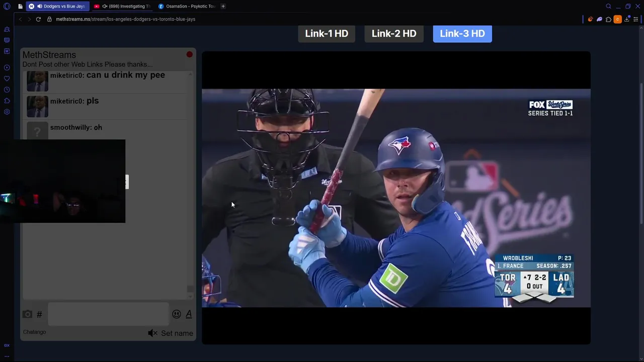This screenshot has height=362, width=644.
Task: Click the address bar URL
Action: (x=126, y=19)
